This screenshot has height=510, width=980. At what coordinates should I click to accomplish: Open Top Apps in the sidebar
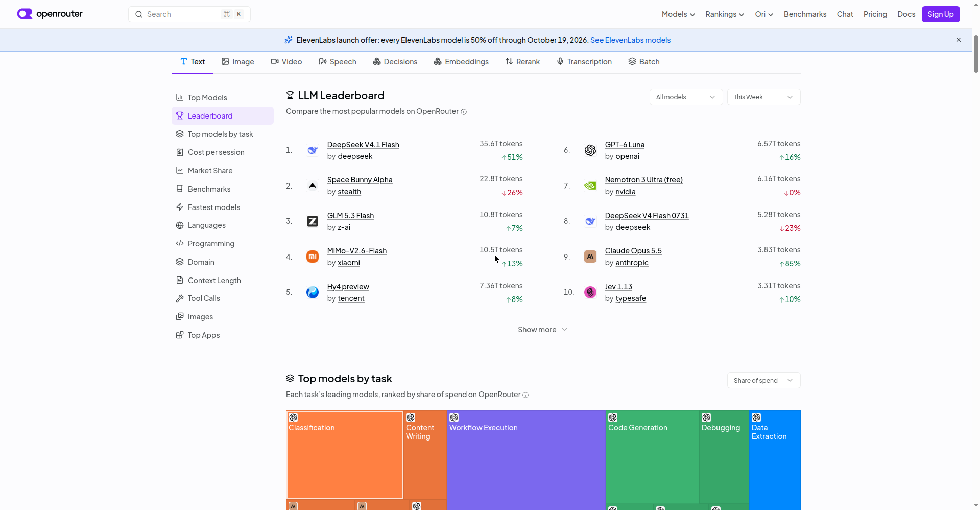[223, 335]
